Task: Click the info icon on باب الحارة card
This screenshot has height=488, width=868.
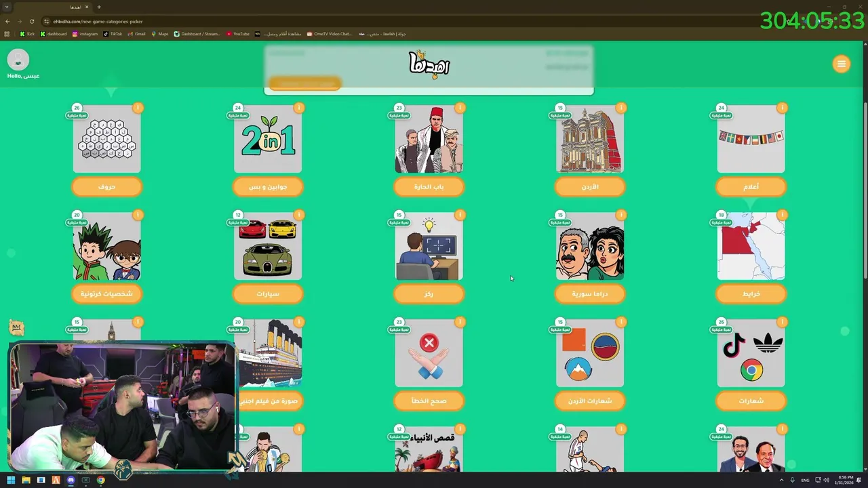Action: pyautogui.click(x=460, y=108)
